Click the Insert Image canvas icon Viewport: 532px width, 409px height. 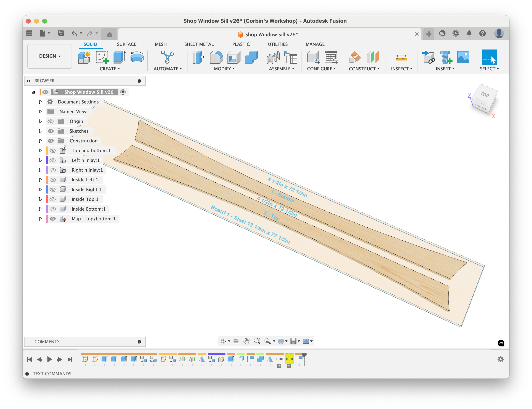463,57
